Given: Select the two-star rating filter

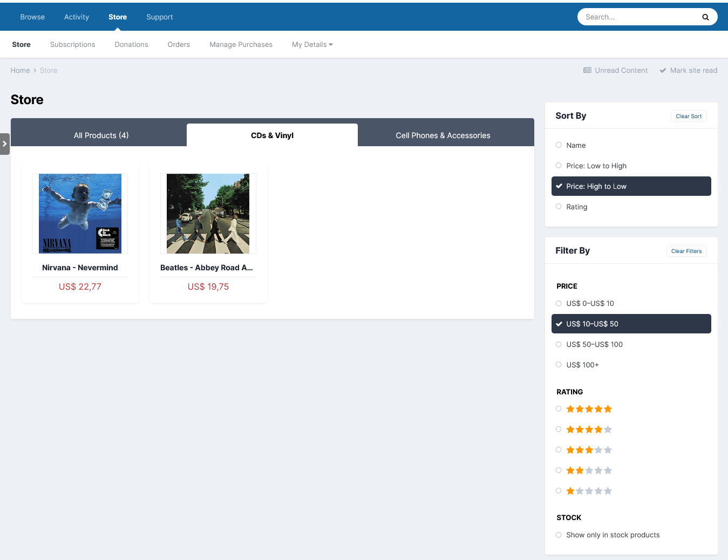Looking at the screenshot, I should [x=589, y=470].
